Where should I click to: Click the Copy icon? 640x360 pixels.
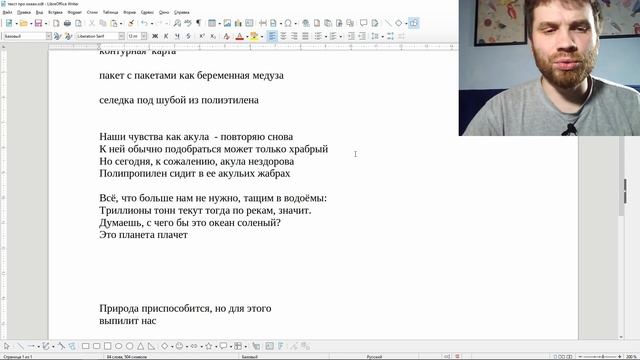103,23
